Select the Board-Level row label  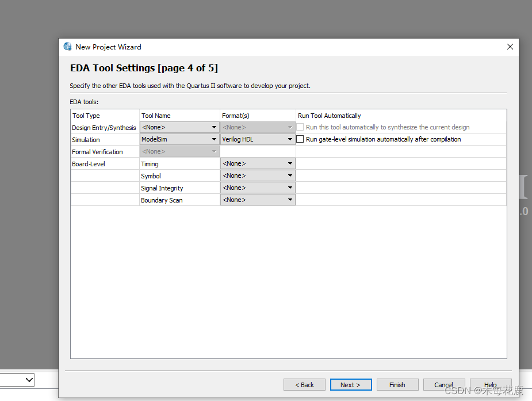(x=89, y=164)
